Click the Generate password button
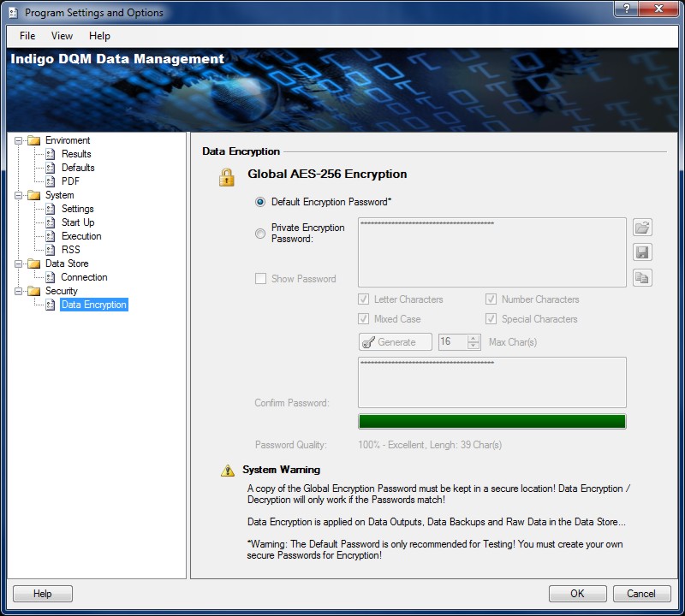The height and width of the screenshot is (616, 685). pos(396,342)
